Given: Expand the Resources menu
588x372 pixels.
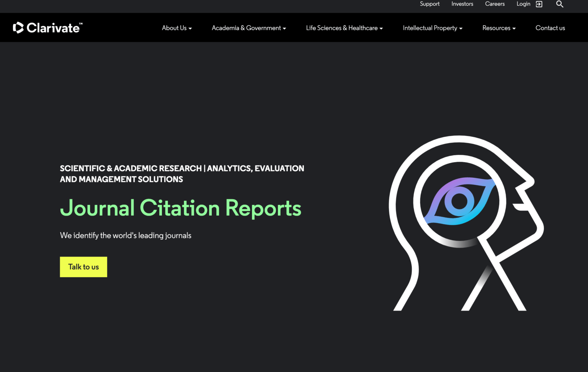Looking at the screenshot, I should pos(499,28).
